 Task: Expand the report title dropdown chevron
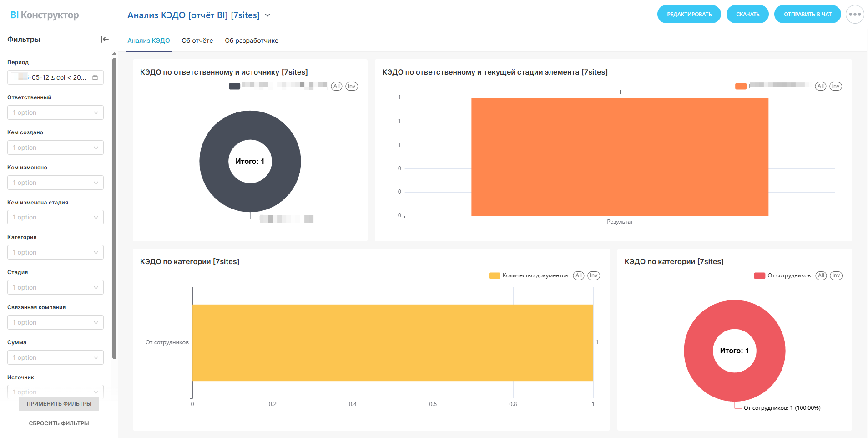pos(267,15)
